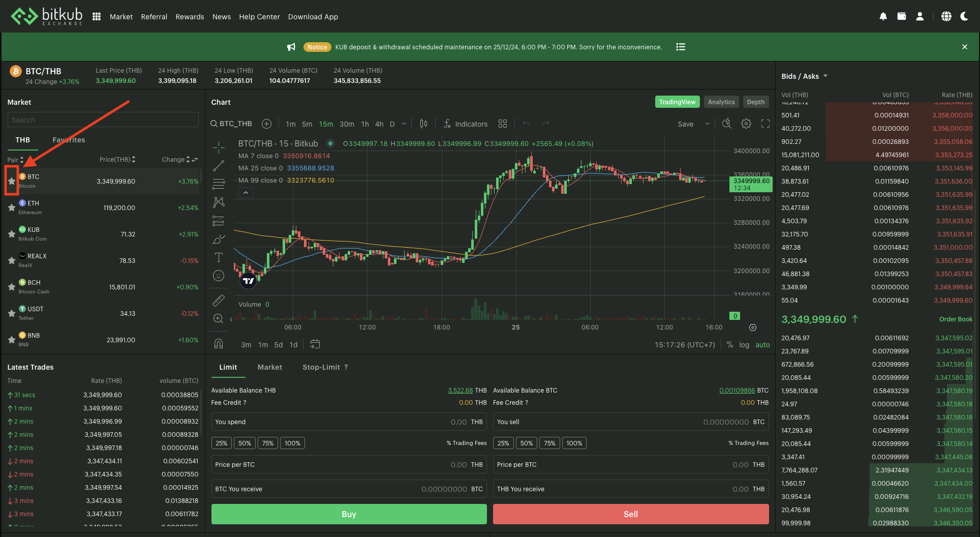Open the chart timezone selector

click(x=685, y=345)
